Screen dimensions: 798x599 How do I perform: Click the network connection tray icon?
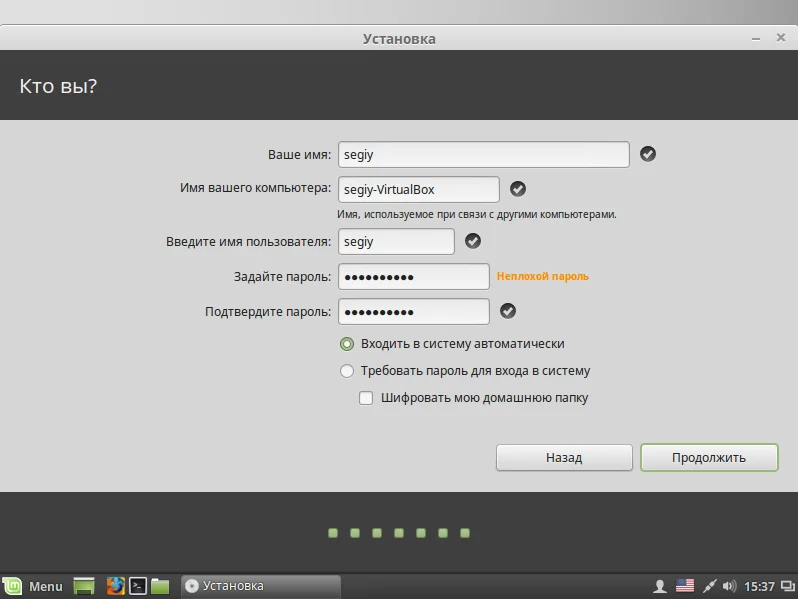[x=709, y=586]
